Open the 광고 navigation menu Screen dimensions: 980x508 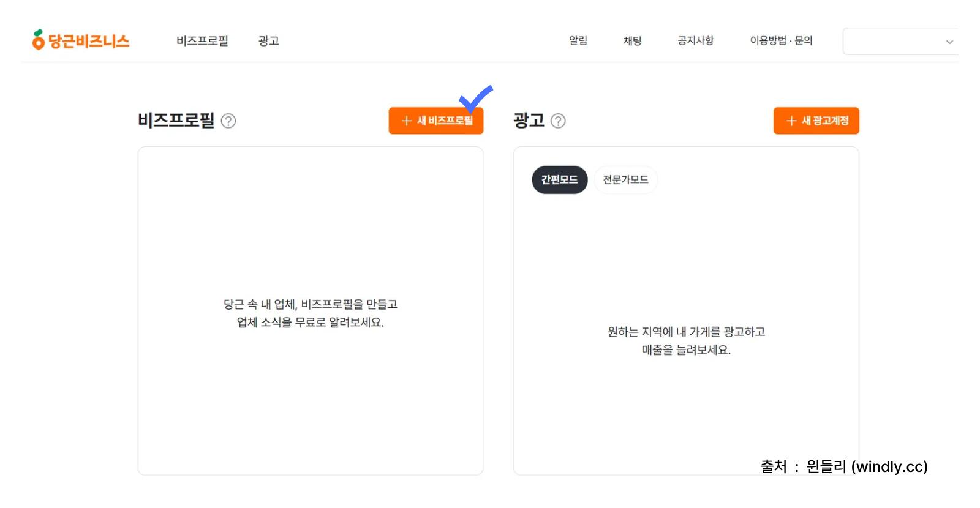(268, 40)
